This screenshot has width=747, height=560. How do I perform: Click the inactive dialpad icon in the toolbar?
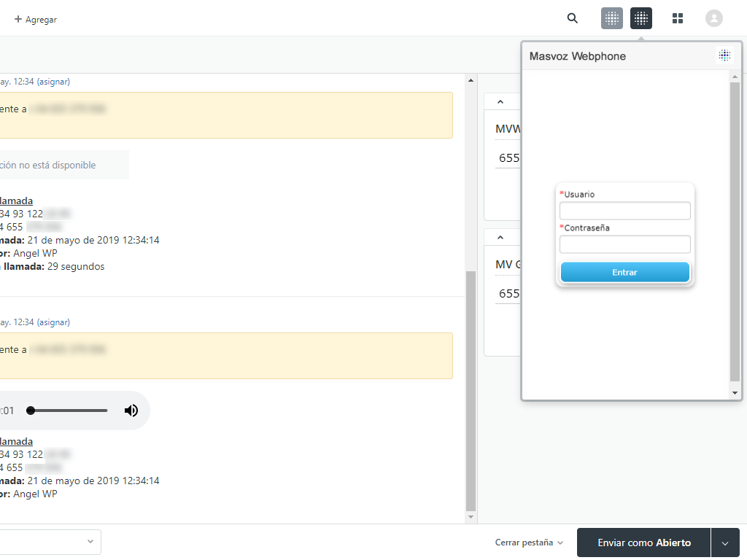coord(612,18)
